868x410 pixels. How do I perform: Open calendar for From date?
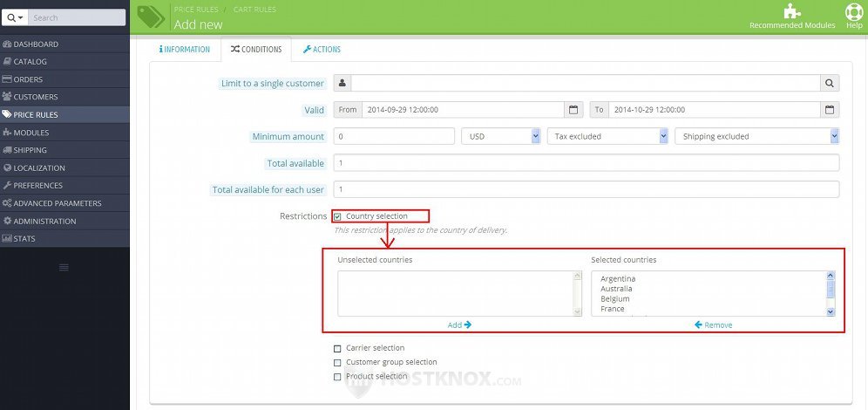[573, 110]
